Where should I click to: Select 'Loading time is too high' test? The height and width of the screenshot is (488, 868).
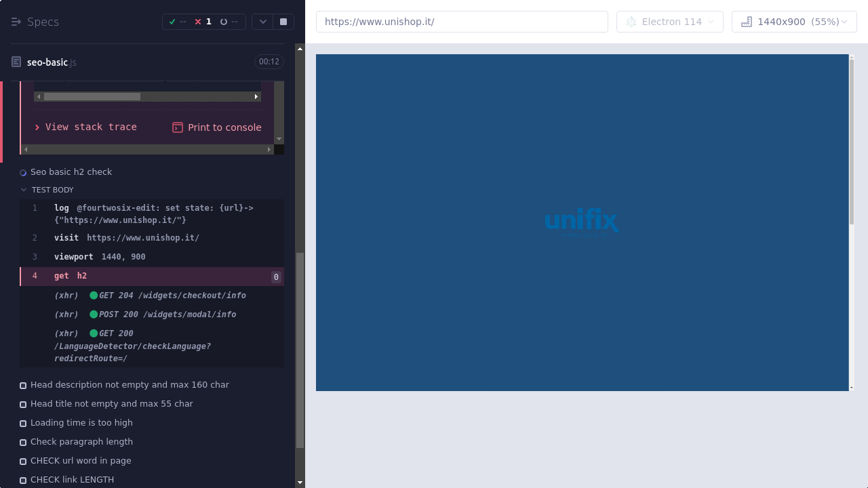click(x=81, y=423)
